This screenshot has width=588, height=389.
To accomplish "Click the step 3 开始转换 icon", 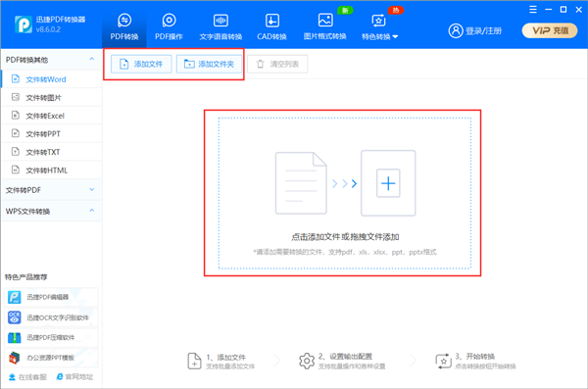I will 443,362.
